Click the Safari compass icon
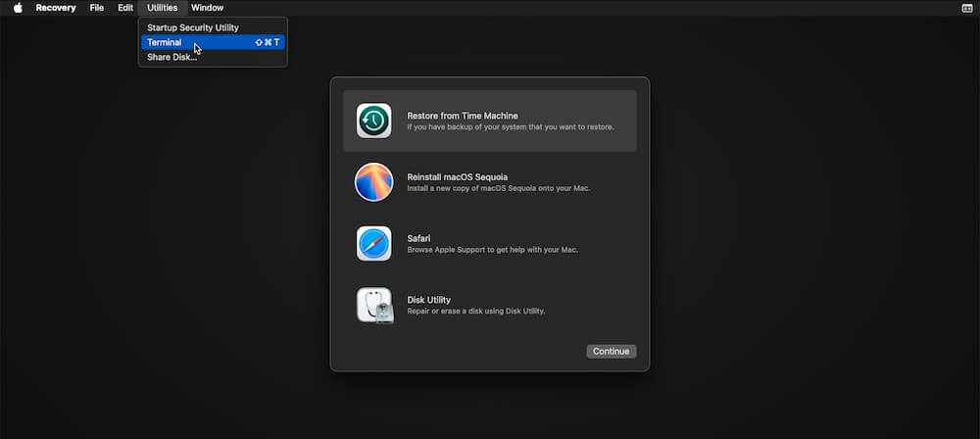980x439 pixels. [x=373, y=243]
